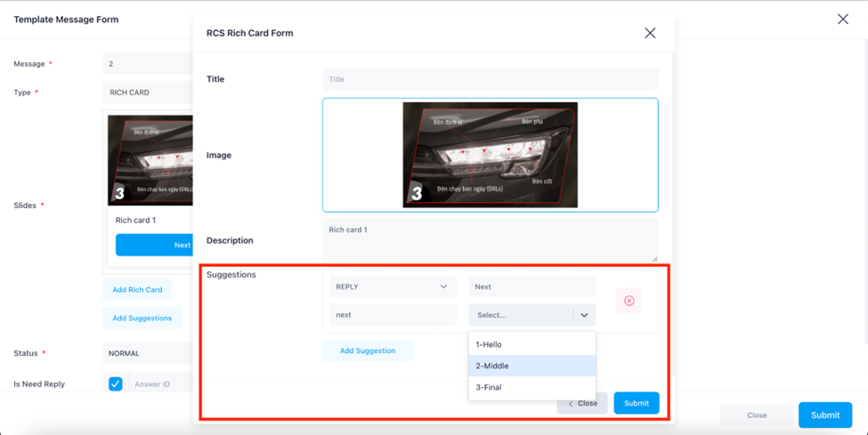Viewport: 868px width, 435px height.
Task: Click the Add Rich Card button
Action: (x=137, y=289)
